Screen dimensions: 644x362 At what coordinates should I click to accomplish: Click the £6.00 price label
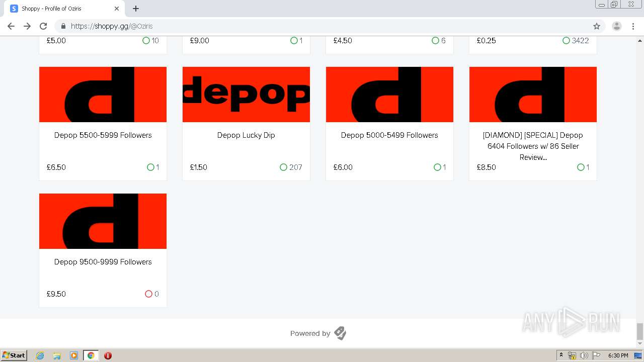tap(343, 167)
